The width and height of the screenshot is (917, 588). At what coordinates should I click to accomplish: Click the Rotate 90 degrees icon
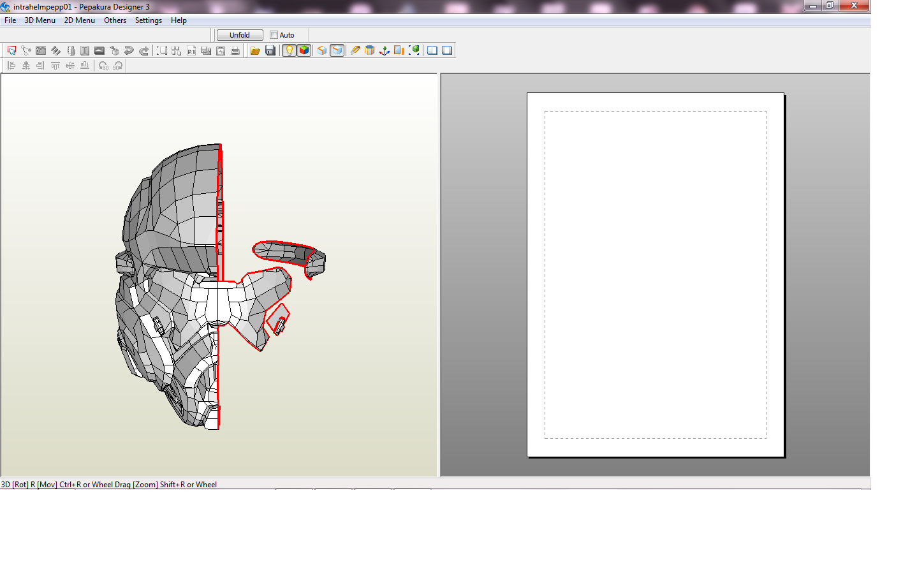pyautogui.click(x=103, y=66)
